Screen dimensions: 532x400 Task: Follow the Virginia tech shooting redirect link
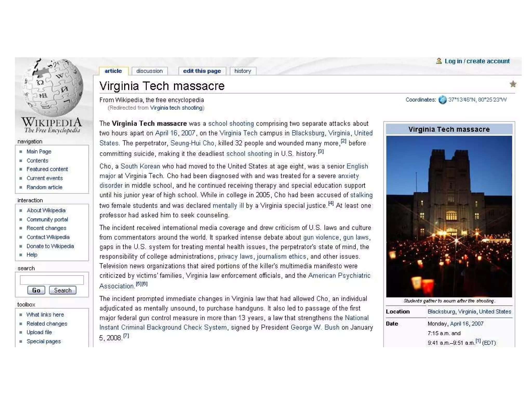pos(176,108)
